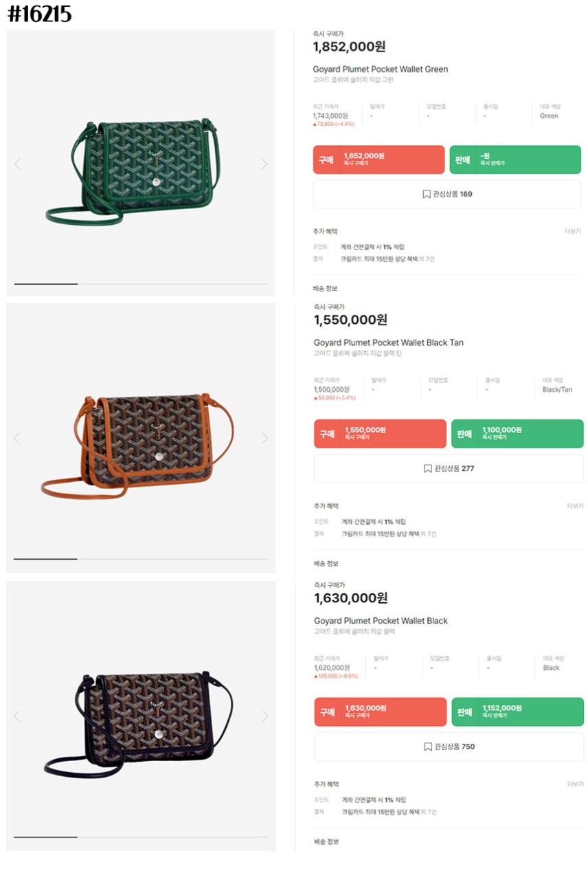Bookmark the Black wallet with 750 saves
Viewport: 588px width, 880px height.
449,747
